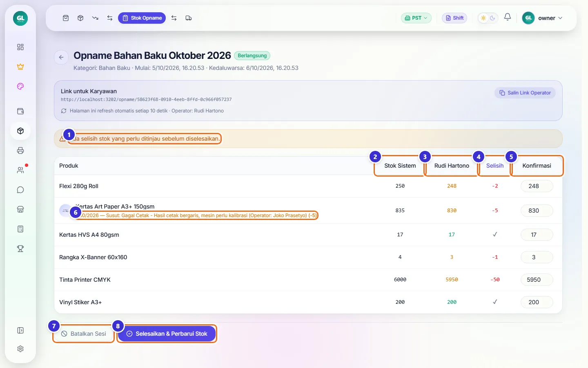
Task: Click the Selisih column header
Action: click(495, 166)
